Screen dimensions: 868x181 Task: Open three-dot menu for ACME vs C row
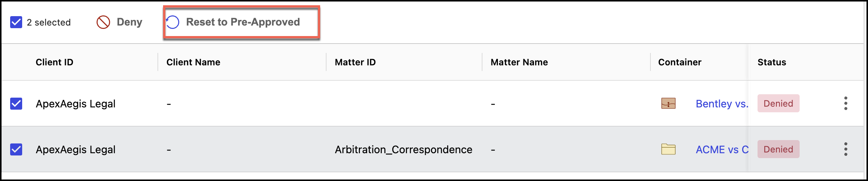point(845,149)
